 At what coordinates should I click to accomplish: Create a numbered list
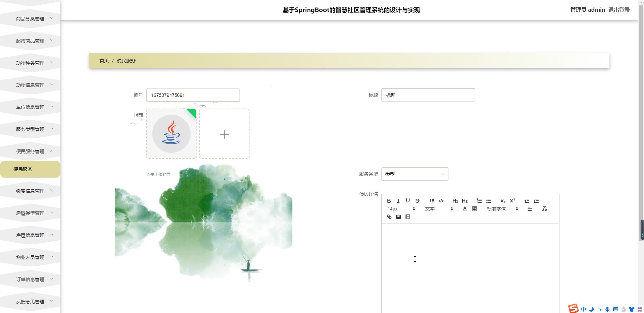479,201
